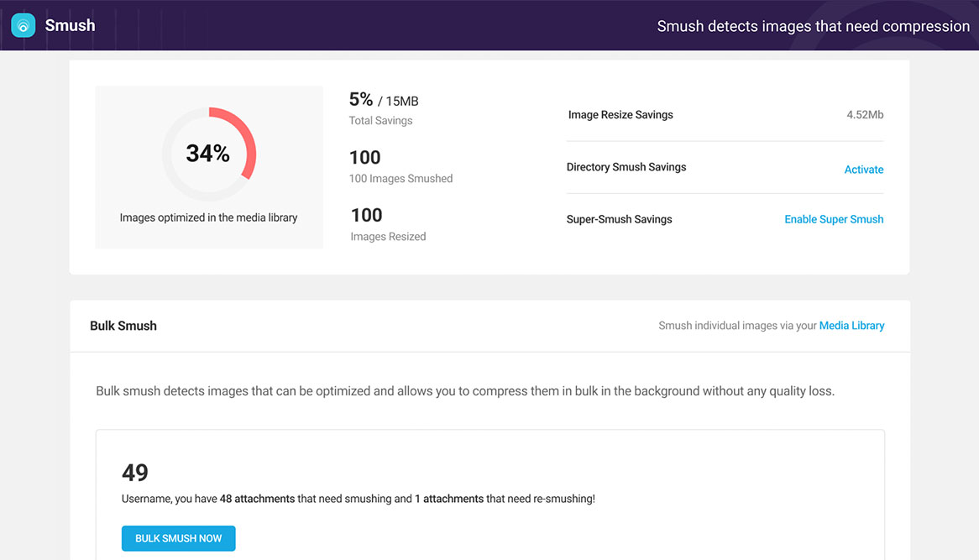Click 'Smush individual images via your' text
The width and height of the screenshot is (979, 560).
737,325
